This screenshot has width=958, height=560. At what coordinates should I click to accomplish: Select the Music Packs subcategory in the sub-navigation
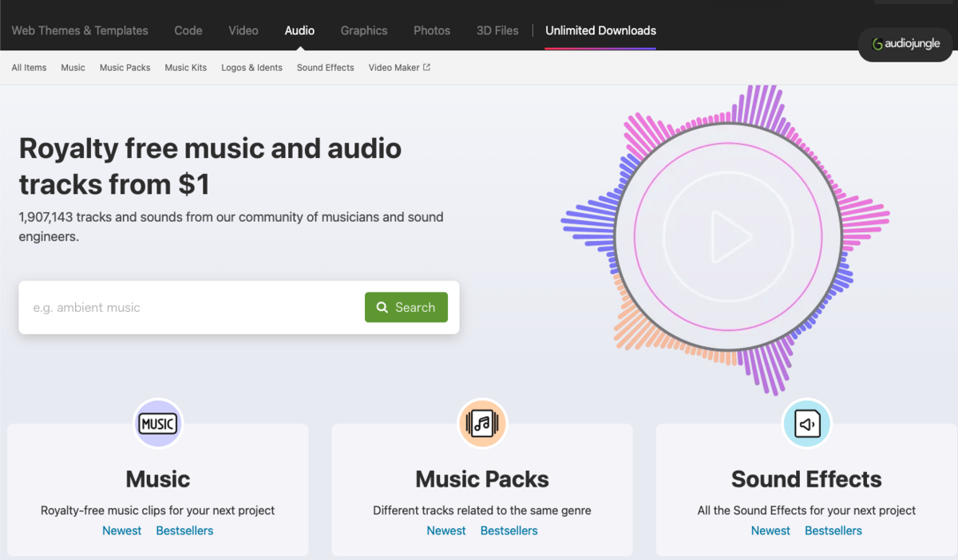[x=125, y=68]
